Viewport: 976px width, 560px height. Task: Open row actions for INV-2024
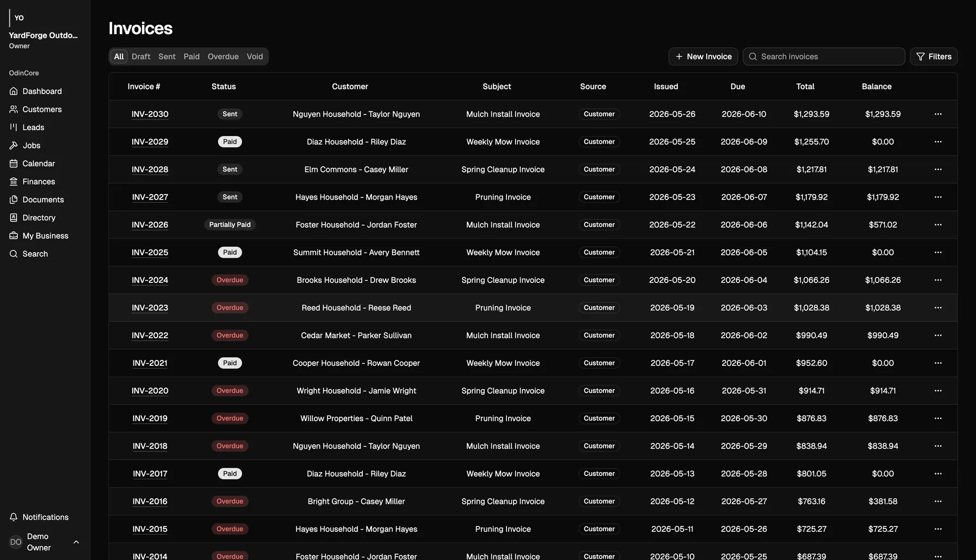click(x=938, y=280)
